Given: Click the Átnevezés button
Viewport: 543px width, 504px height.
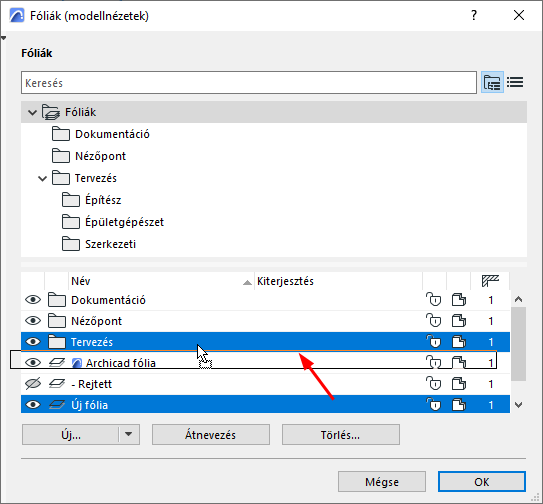Looking at the screenshot, I should point(211,434).
